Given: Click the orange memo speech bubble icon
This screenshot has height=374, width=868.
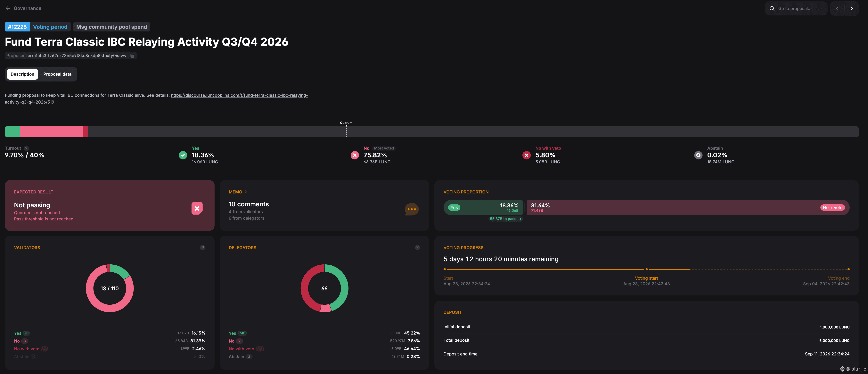Looking at the screenshot, I should tap(411, 209).
